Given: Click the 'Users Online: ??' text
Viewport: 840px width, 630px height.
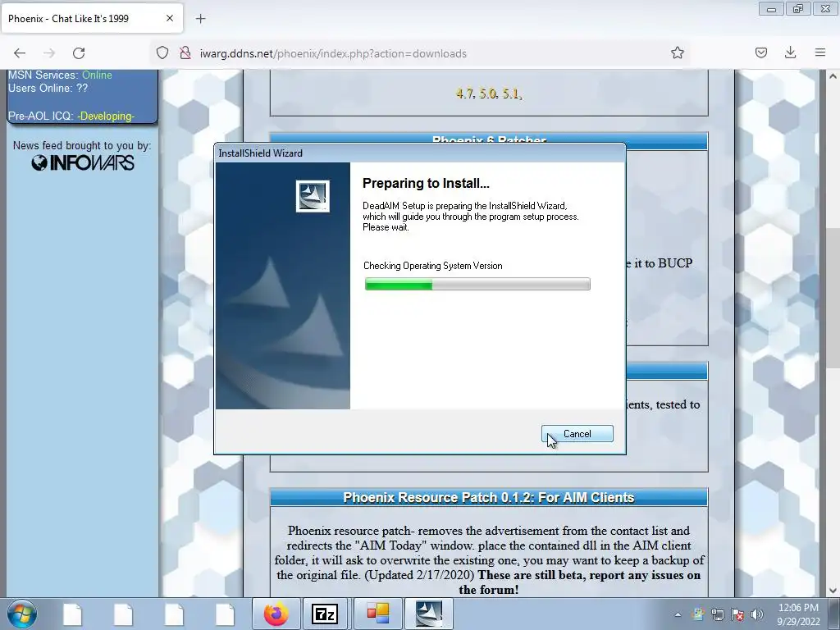Looking at the screenshot, I should (x=48, y=89).
